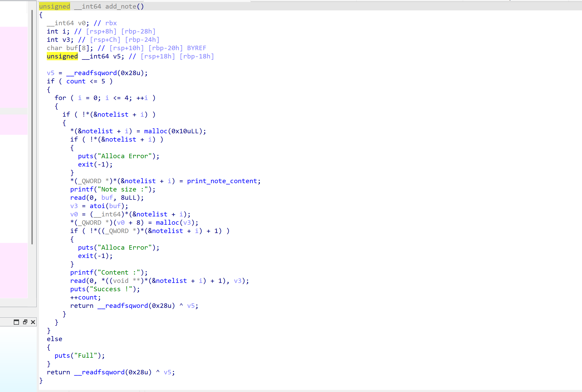The image size is (582, 392).
Task: Click the count variable in the if condition
Action: pos(76,81)
